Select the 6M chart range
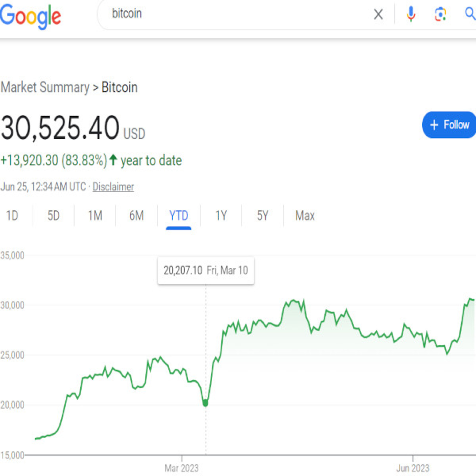Screen dimensions: 476x476 pos(136,216)
